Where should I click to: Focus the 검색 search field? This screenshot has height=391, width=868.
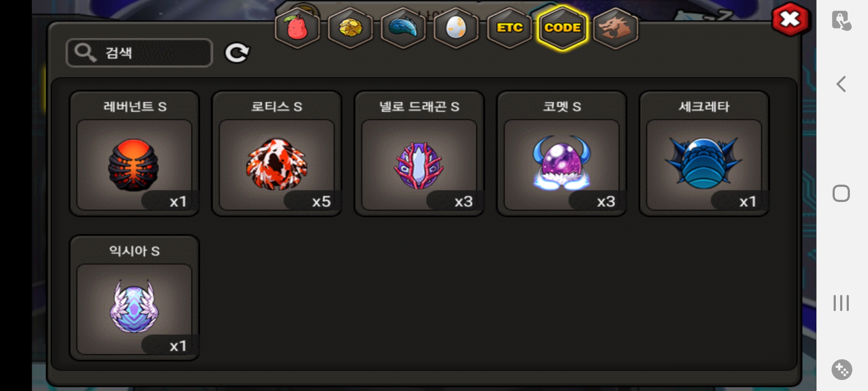click(139, 53)
